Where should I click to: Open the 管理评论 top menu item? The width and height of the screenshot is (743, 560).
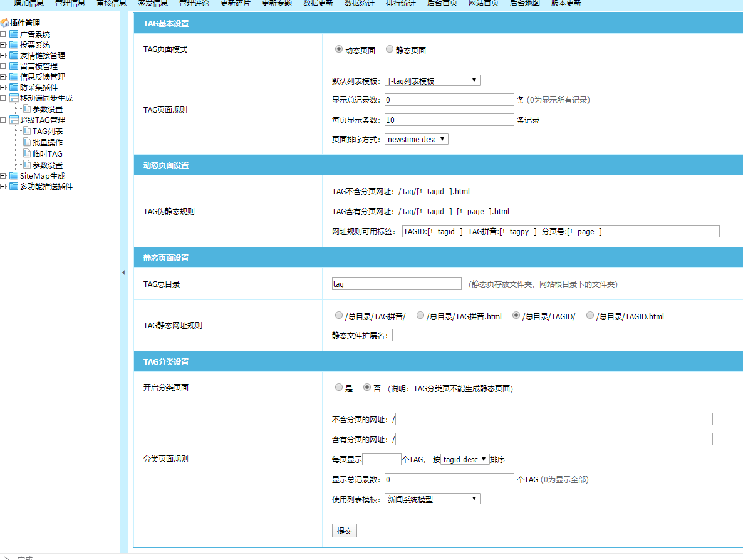(194, 3)
